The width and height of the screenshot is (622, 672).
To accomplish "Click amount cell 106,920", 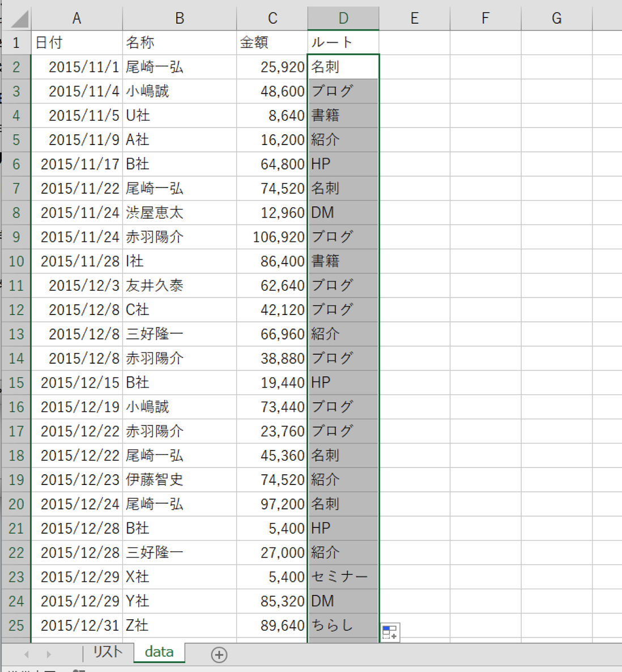I will coord(272,237).
